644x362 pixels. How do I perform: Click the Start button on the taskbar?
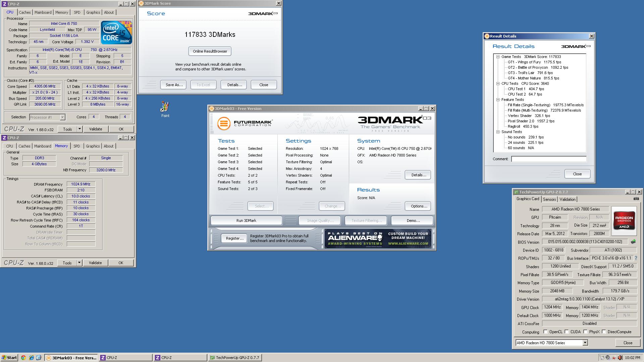point(9,358)
